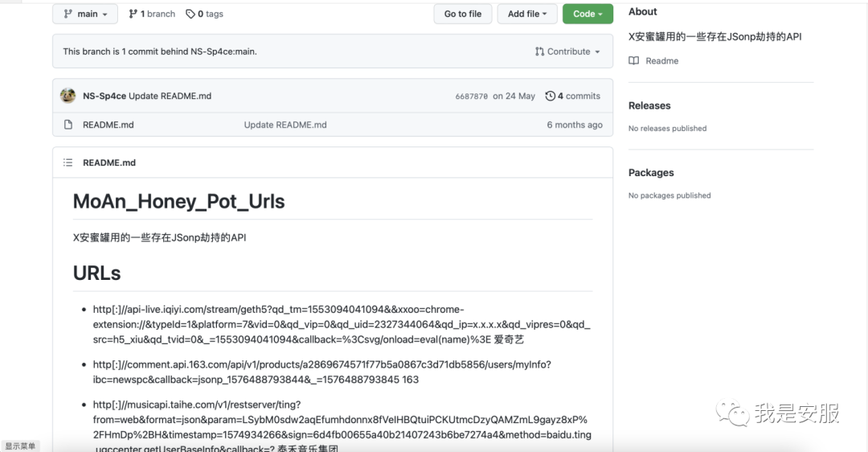The width and height of the screenshot is (868, 452).
Task: Click the Readme book icon
Action: (634, 61)
